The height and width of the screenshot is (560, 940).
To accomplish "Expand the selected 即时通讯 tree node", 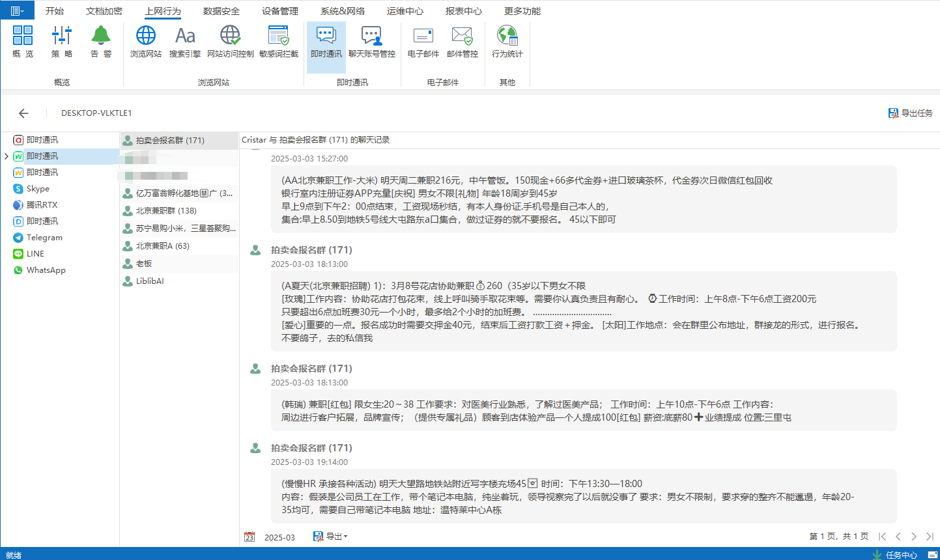I will [7, 156].
